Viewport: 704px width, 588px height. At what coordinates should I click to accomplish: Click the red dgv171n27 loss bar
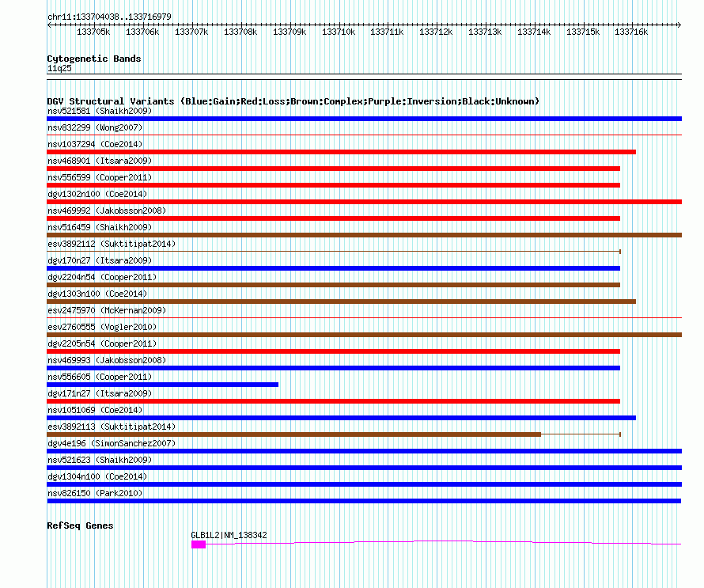[334, 401]
